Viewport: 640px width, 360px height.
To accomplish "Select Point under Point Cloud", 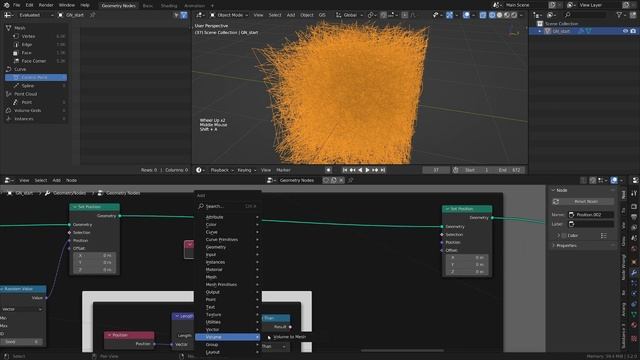I will [x=36, y=102].
